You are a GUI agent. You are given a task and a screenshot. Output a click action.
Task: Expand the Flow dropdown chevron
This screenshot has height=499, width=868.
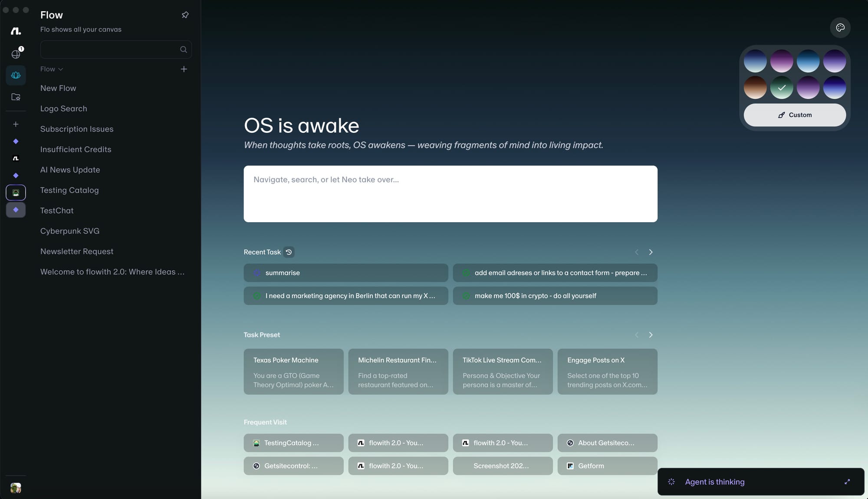click(x=61, y=69)
